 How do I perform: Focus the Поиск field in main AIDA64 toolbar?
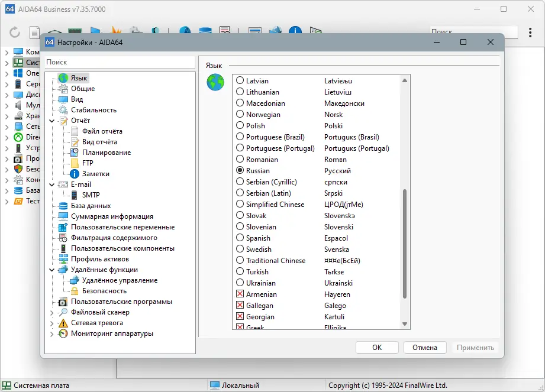[473, 32]
